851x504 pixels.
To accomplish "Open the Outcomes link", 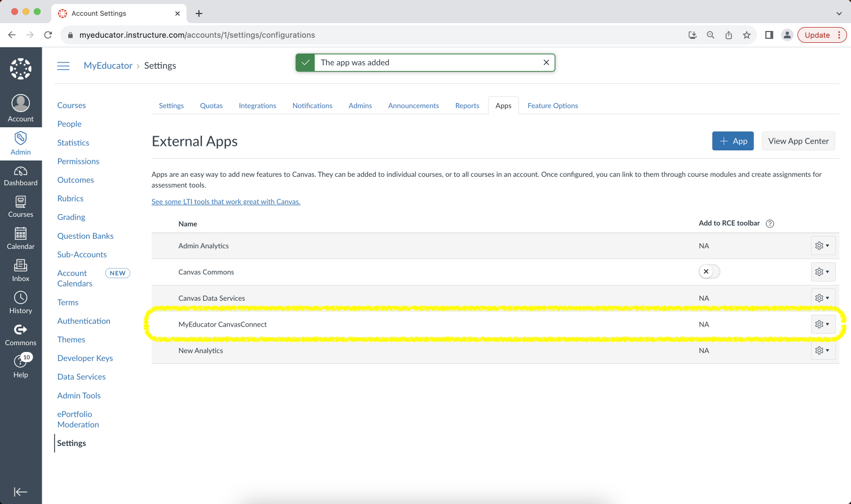I will click(x=76, y=180).
